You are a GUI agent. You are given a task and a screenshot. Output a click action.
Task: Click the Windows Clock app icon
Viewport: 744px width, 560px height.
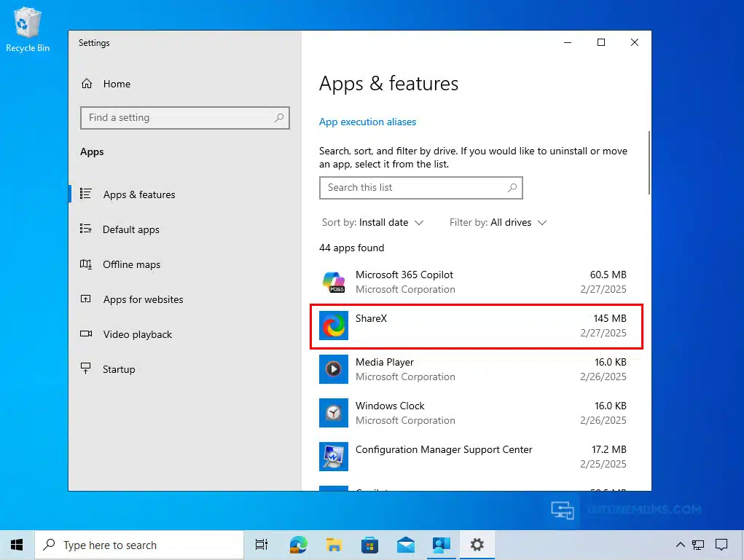334,413
